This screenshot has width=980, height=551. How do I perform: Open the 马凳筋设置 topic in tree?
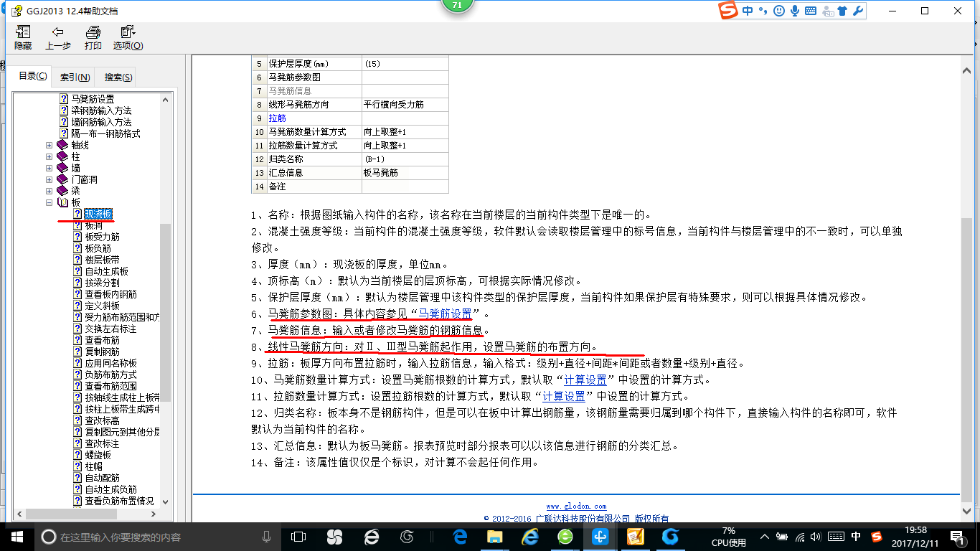point(93,99)
